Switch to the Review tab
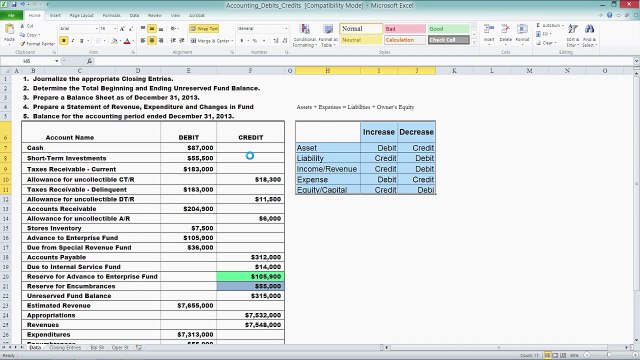 pyautogui.click(x=154, y=16)
